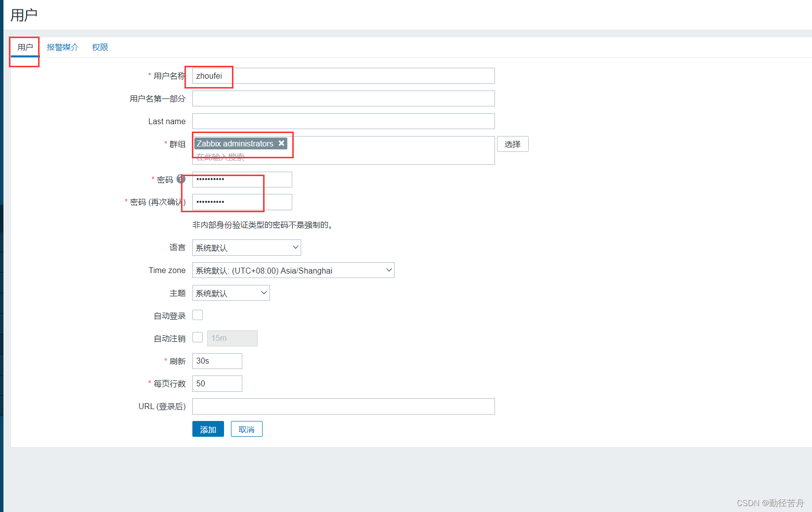
Task: Focus the 刷新 field showing 30s
Action: coord(217,361)
